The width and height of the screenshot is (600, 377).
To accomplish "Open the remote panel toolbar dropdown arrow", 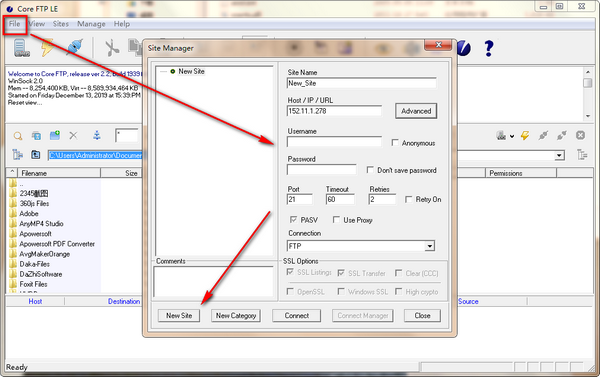I will click(512, 136).
